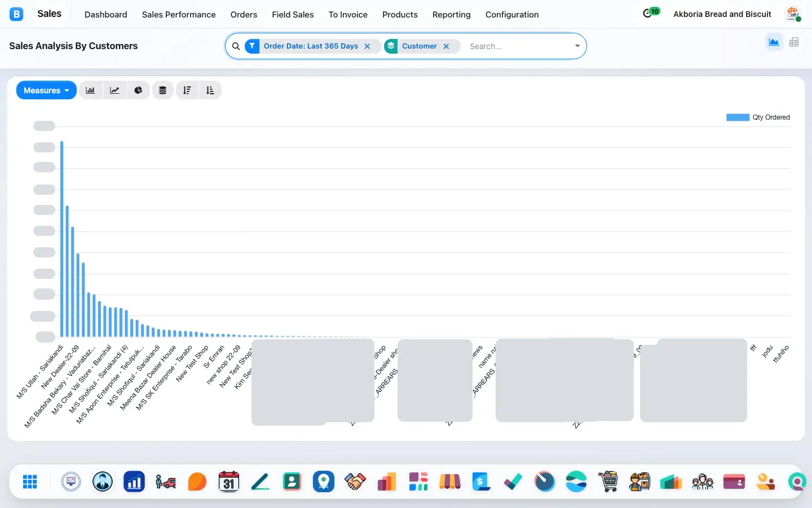Open the Field Sales menu
Image resolution: width=812 pixels, height=508 pixels.
pos(293,15)
